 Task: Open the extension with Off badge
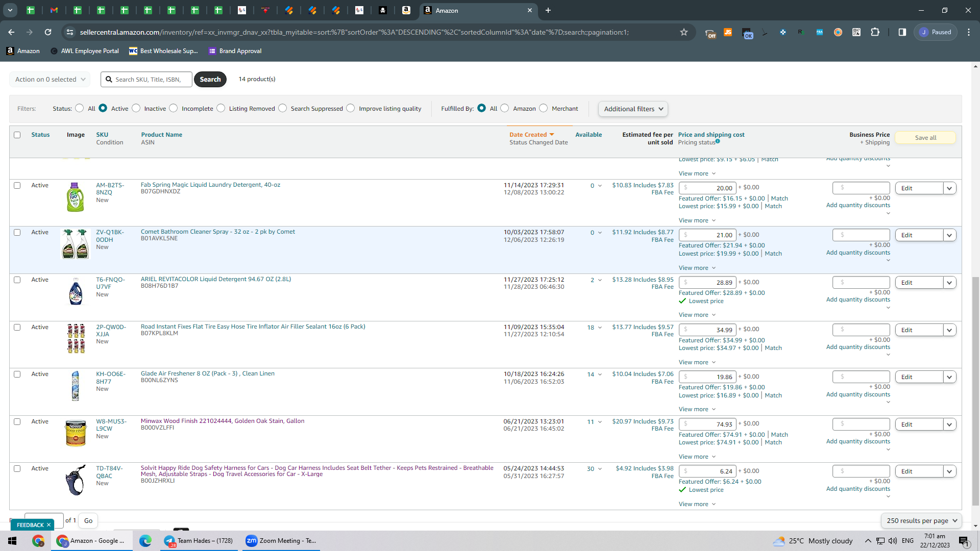coord(710,33)
